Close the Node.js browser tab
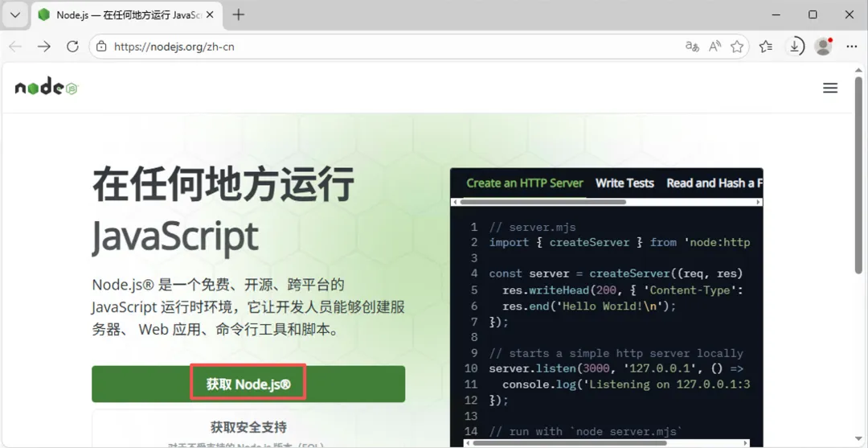The width and height of the screenshot is (868, 448). 210,15
